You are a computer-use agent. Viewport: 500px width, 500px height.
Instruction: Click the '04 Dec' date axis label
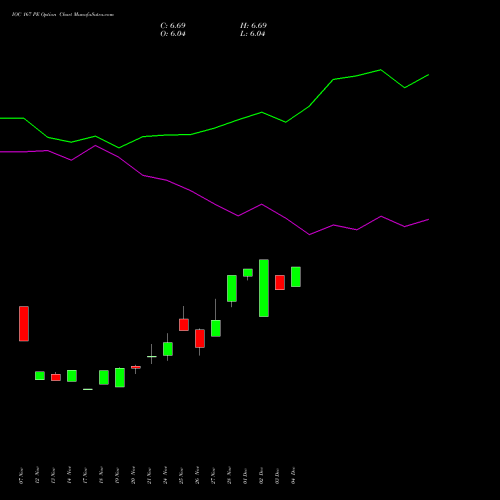[293, 476]
